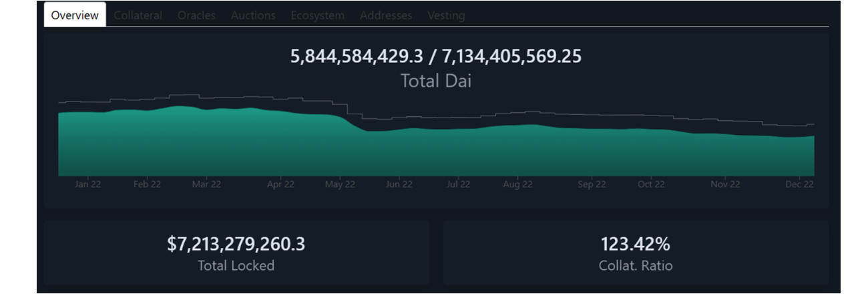The image size is (868, 294).
Task: Select the Collat. Ratio label
Action: click(635, 266)
